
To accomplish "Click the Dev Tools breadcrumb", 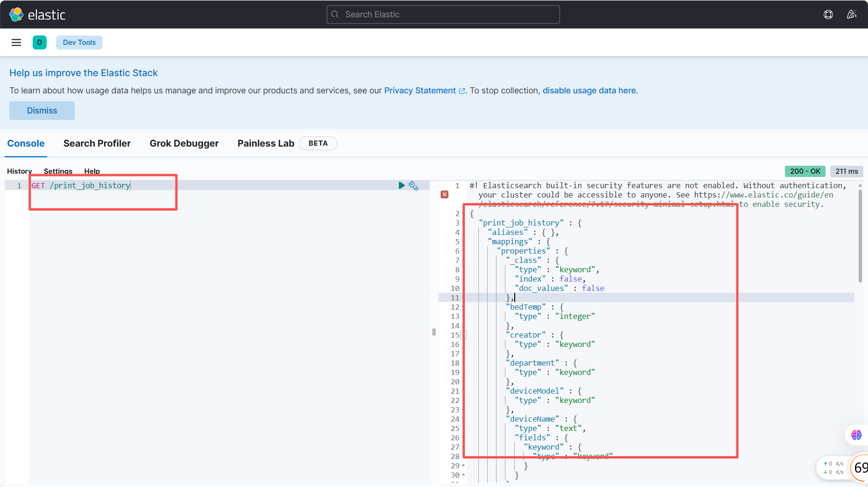I will pyautogui.click(x=79, y=42).
